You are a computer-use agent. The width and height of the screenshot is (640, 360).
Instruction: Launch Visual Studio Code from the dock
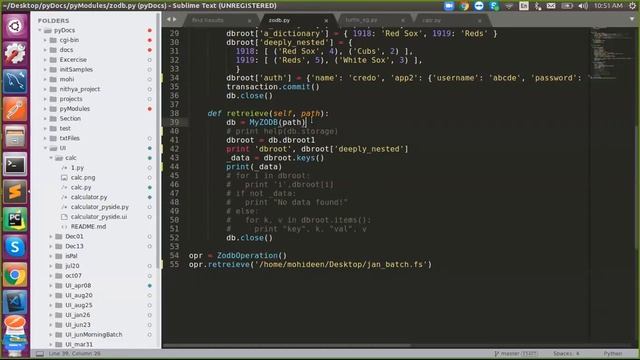(x=15, y=302)
